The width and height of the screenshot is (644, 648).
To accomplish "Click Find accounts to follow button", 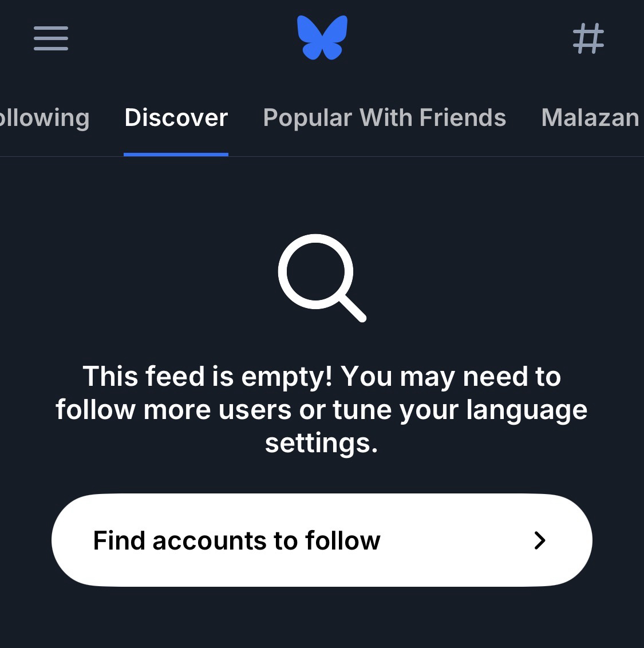I will 322,540.
